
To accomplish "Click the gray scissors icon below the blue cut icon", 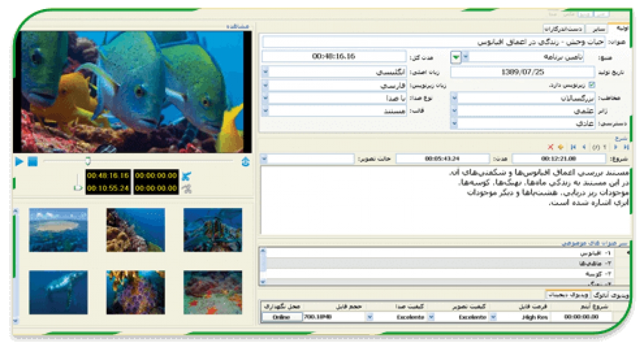I will [187, 188].
